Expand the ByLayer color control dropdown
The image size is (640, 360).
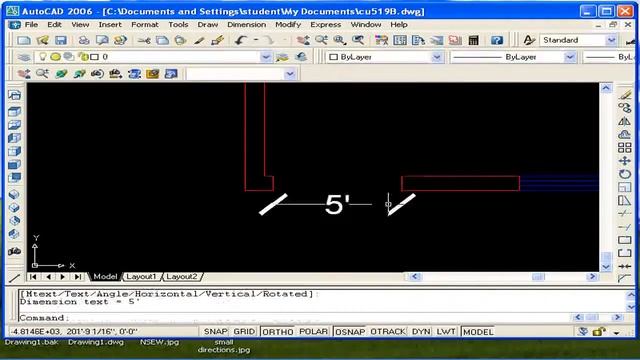coord(437,57)
